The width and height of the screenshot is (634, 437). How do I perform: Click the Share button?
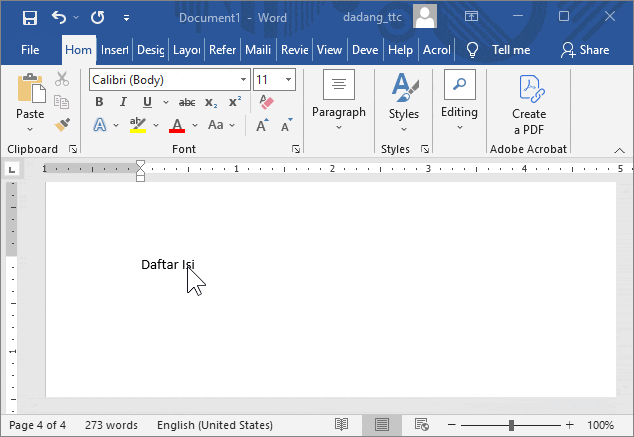click(x=585, y=49)
